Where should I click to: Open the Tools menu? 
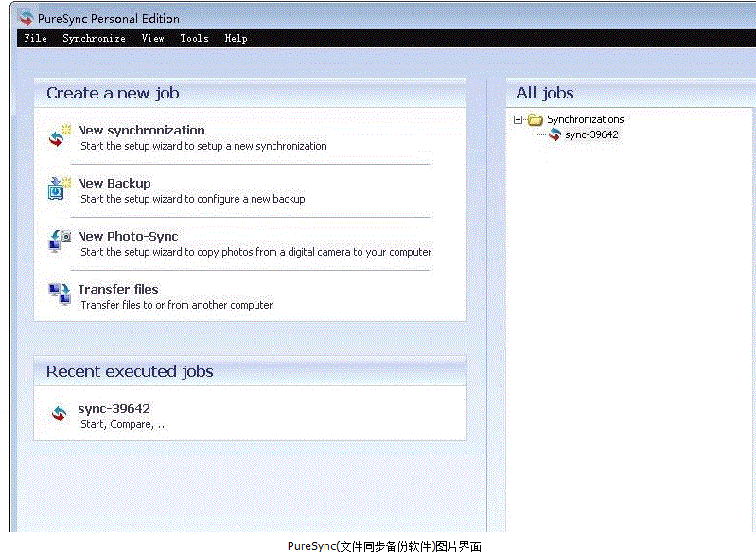194,38
